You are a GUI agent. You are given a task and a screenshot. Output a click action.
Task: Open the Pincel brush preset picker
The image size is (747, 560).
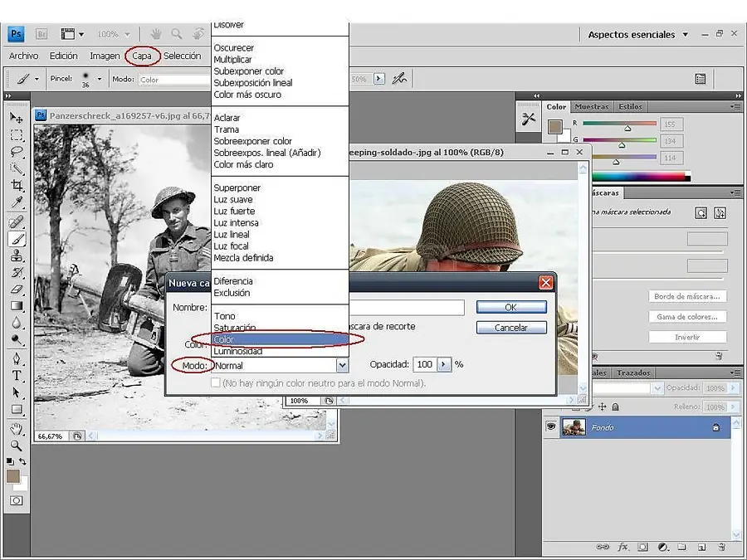99,79
